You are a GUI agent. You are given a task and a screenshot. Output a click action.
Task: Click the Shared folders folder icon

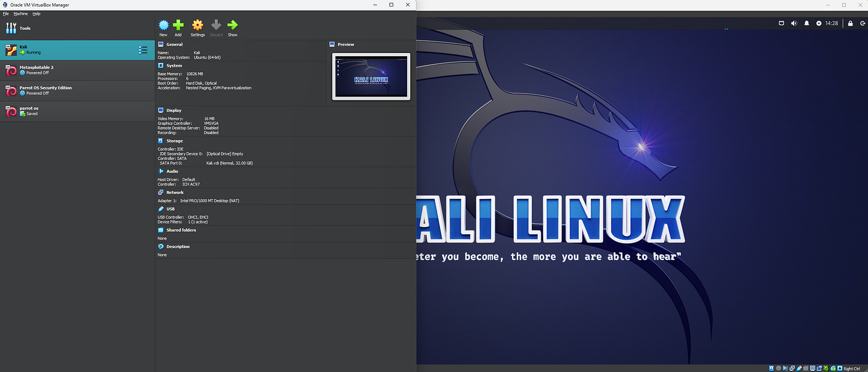pos(161,230)
